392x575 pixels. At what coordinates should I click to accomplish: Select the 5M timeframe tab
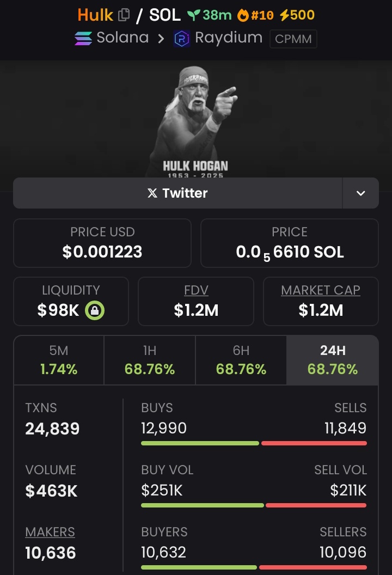coord(59,360)
